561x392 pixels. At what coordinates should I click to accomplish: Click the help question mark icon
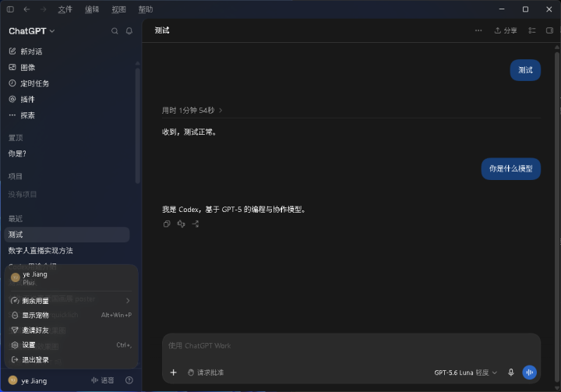(129, 380)
